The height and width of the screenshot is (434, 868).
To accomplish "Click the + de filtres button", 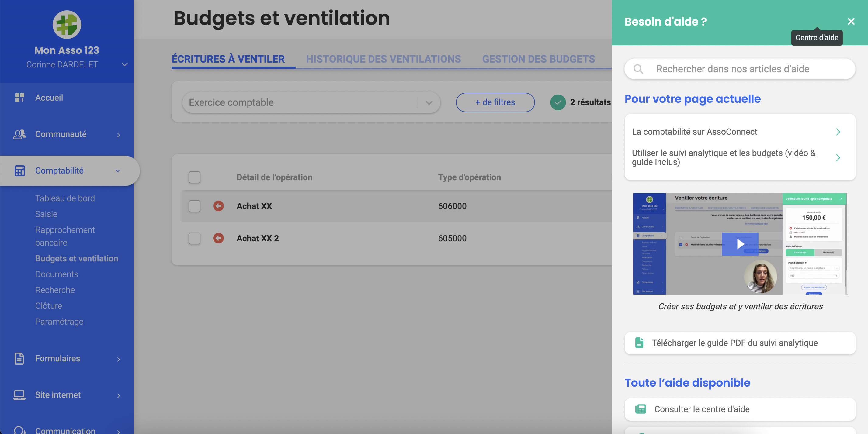I will (495, 102).
